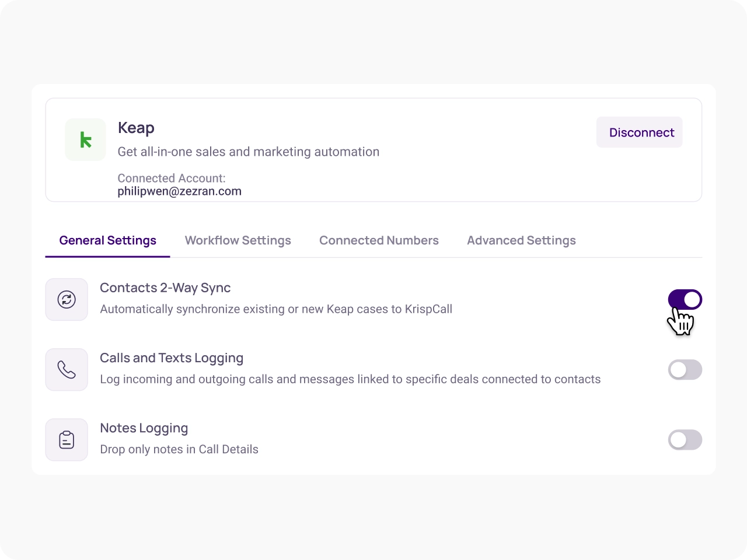Click the 'Contacts 2-Way Sync' heading

coord(165,288)
